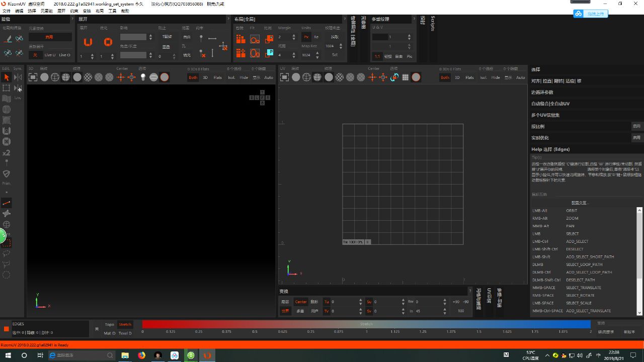Toggle the Stretch display mode

coord(125,324)
